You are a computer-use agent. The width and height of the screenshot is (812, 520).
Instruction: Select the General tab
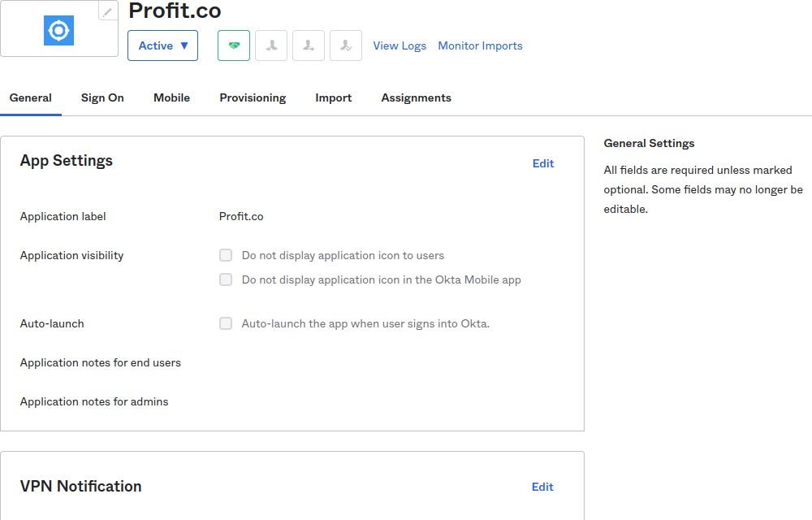point(31,97)
